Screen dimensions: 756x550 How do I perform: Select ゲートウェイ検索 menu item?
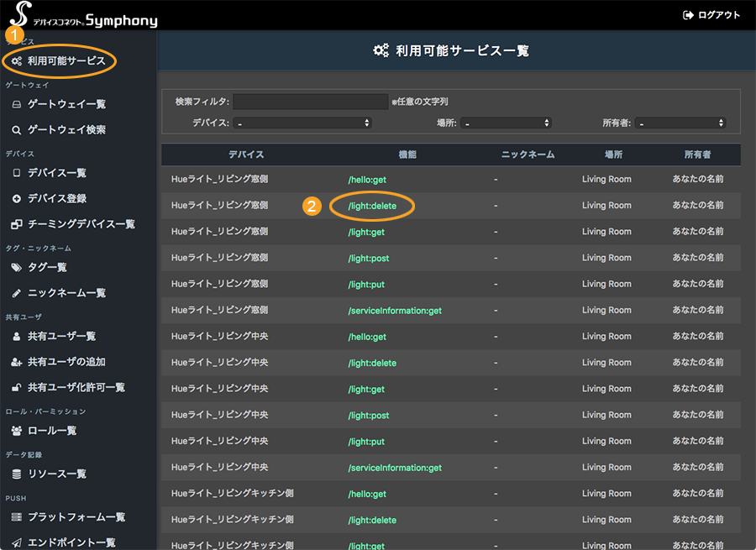pyautogui.click(x=66, y=130)
